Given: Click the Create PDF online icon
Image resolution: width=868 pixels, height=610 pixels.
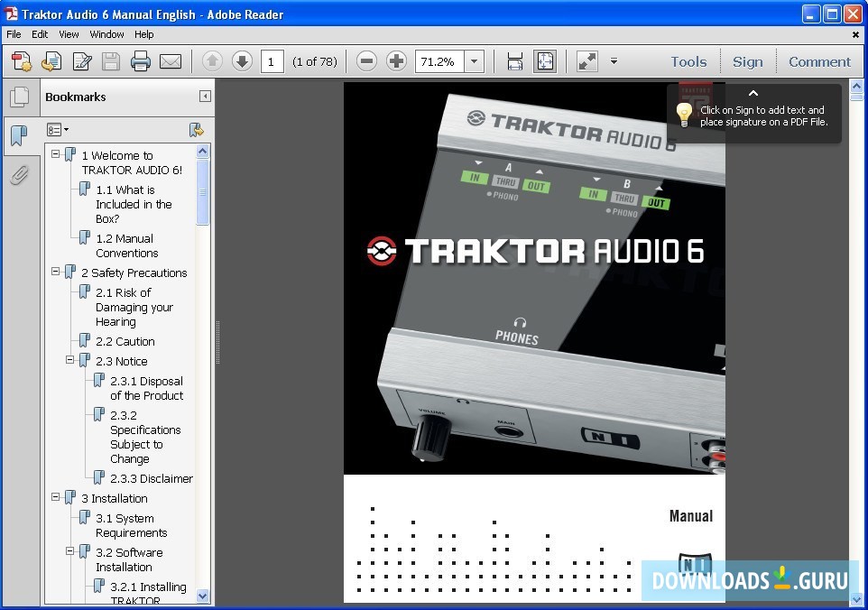Looking at the screenshot, I should click(22, 61).
